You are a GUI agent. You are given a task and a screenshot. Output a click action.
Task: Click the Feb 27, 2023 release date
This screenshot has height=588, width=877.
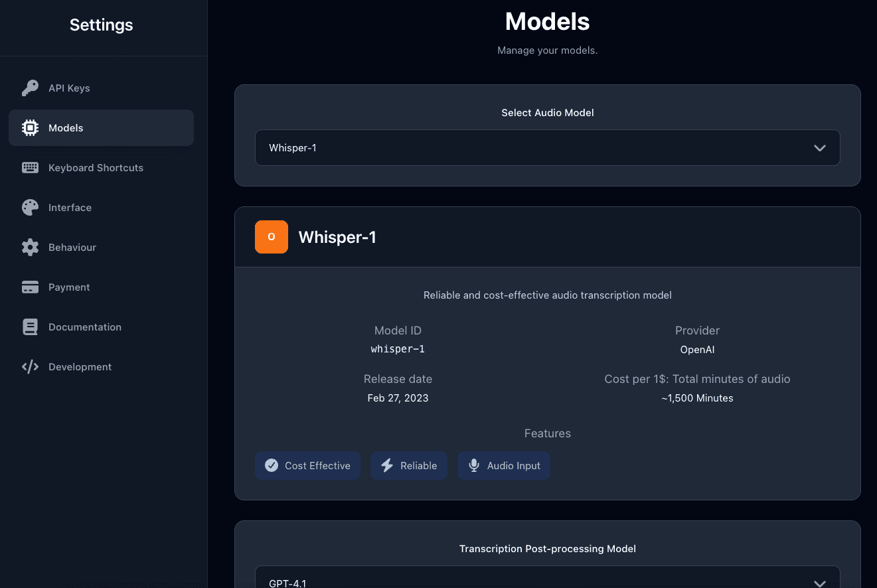pos(398,398)
